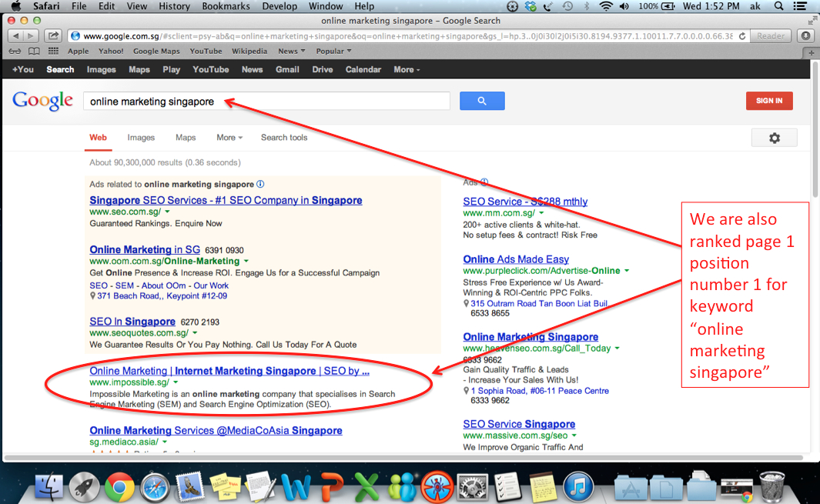The image size is (820, 504).
Task: Launch Launchpad rocket icon in dock
Action: tap(84, 487)
